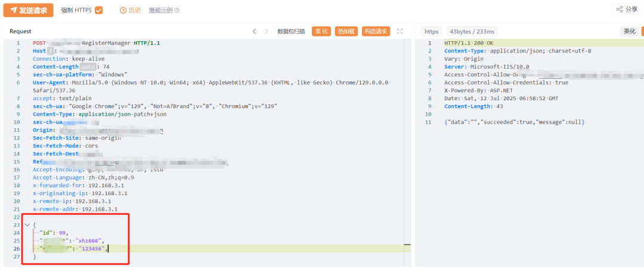Click the 美化 button in response panel
This screenshot has width=644, height=268.
pos(630,31)
